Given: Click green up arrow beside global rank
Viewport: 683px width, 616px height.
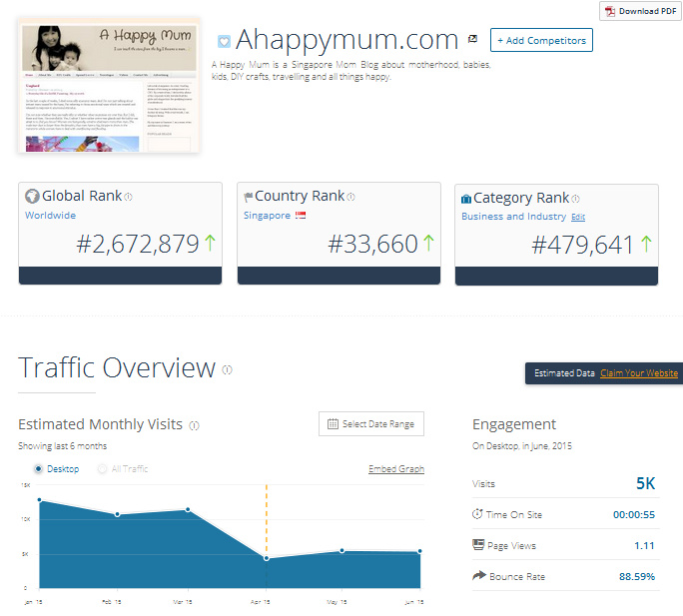Looking at the screenshot, I should [210, 243].
